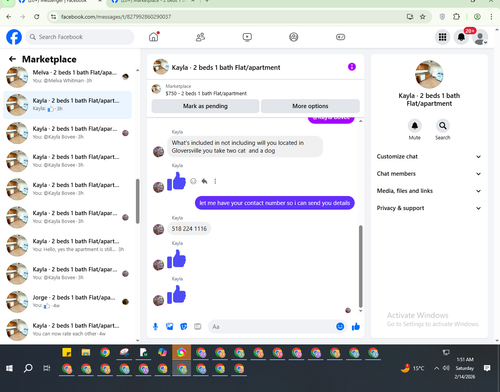
Task: Click the volume icon in system tray
Action: tap(446, 368)
